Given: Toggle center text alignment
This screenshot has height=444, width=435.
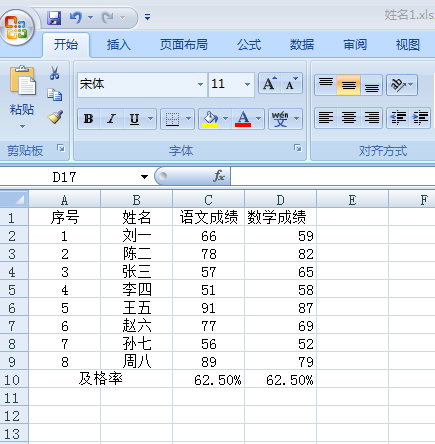Looking at the screenshot, I should pyautogui.click(x=348, y=117).
